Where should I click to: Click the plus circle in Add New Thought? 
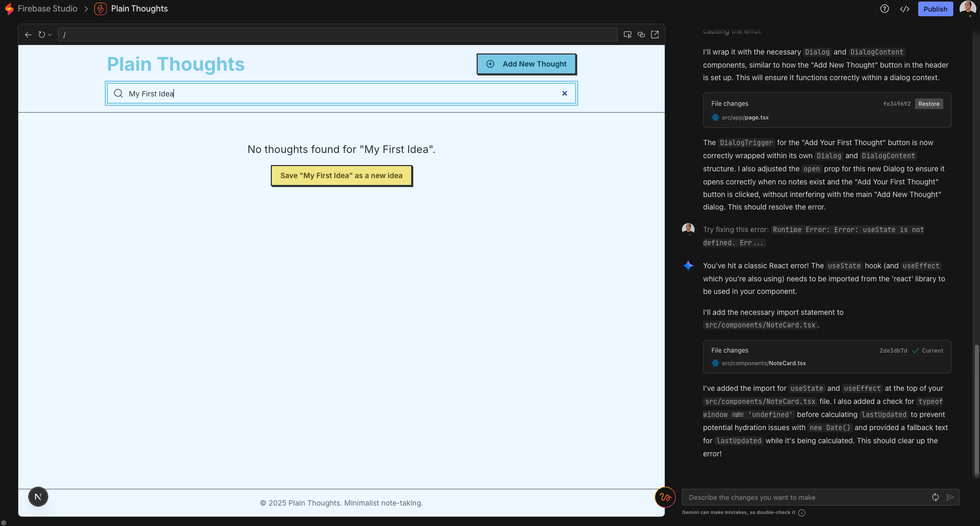click(x=490, y=64)
